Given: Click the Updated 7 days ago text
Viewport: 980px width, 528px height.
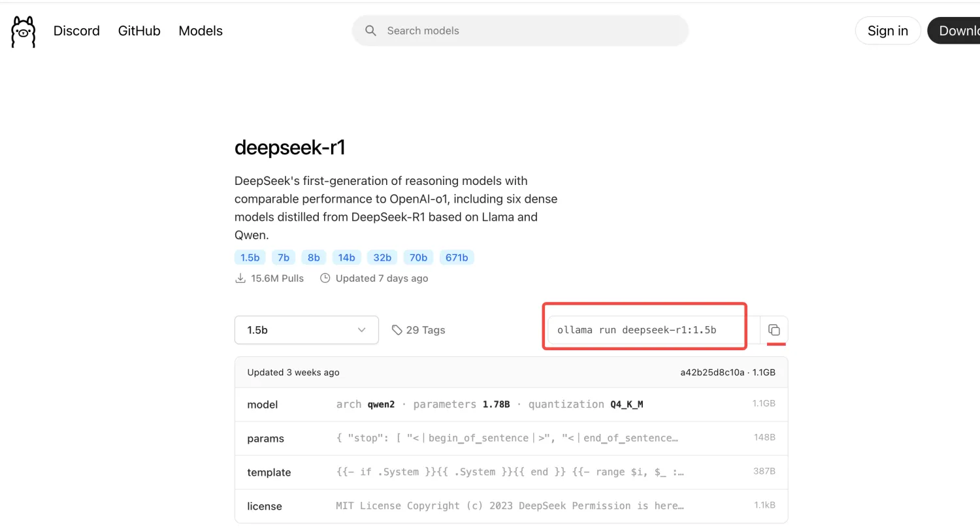Looking at the screenshot, I should coord(382,278).
